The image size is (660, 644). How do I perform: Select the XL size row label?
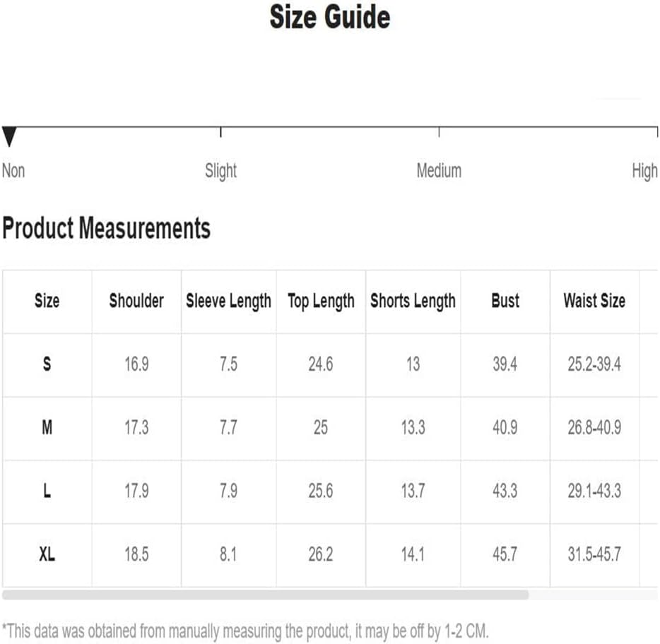(x=47, y=554)
